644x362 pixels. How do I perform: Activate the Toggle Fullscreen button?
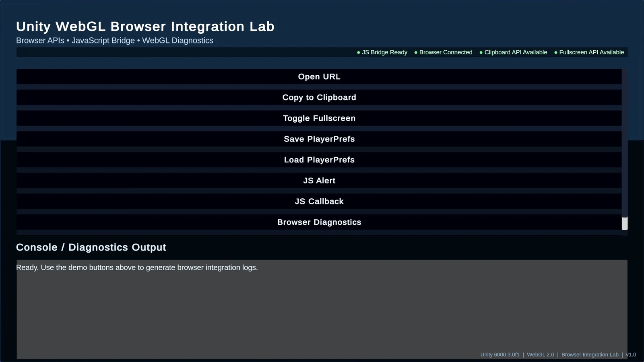[319, 118]
